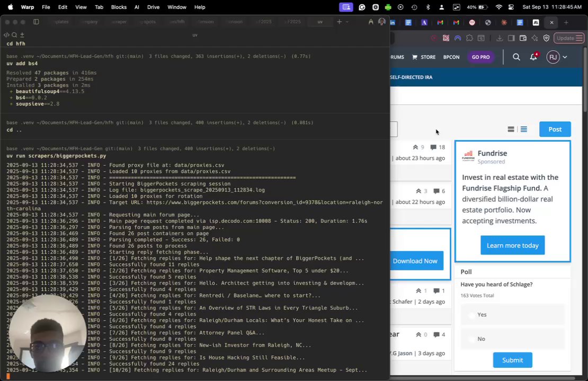This screenshot has width=588, height=381.
Task: Open the second Gmail browser tab
Action: tap(456, 22)
